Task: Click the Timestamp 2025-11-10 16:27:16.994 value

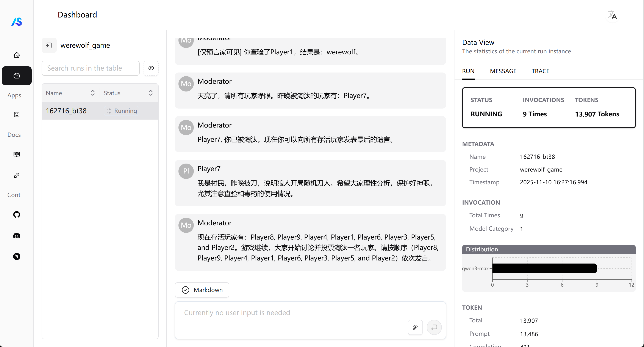Action: coord(553,182)
